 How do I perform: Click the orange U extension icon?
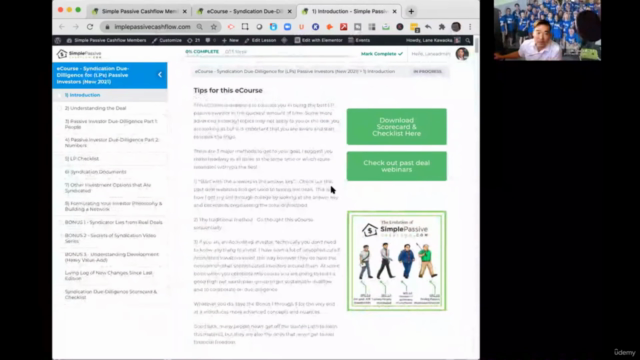coord(302,27)
